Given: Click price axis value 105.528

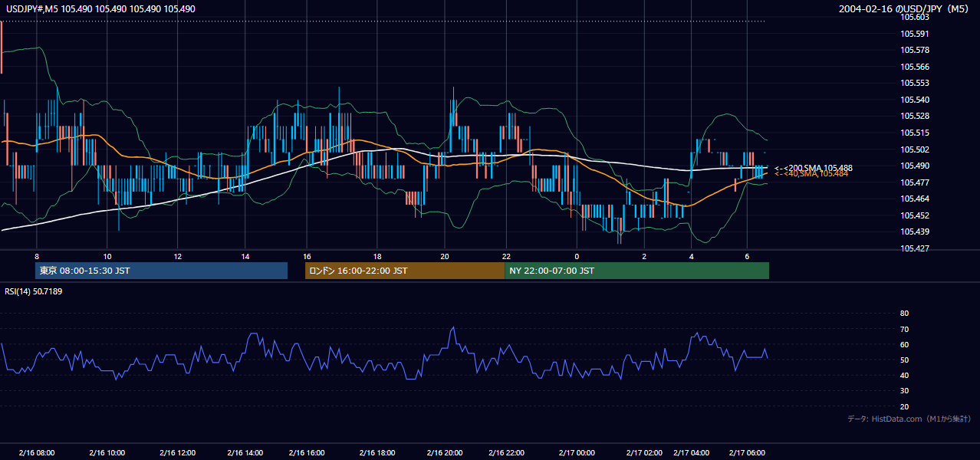Looking at the screenshot, I should (915, 116).
